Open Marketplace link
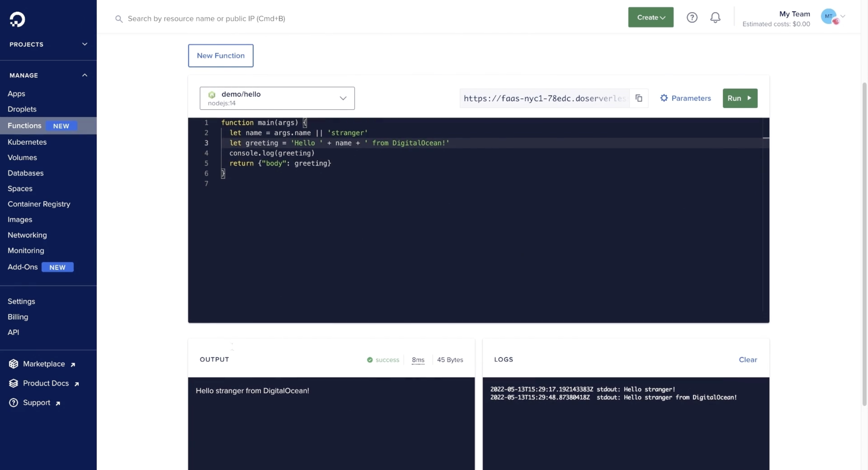The width and height of the screenshot is (868, 470). click(43, 364)
